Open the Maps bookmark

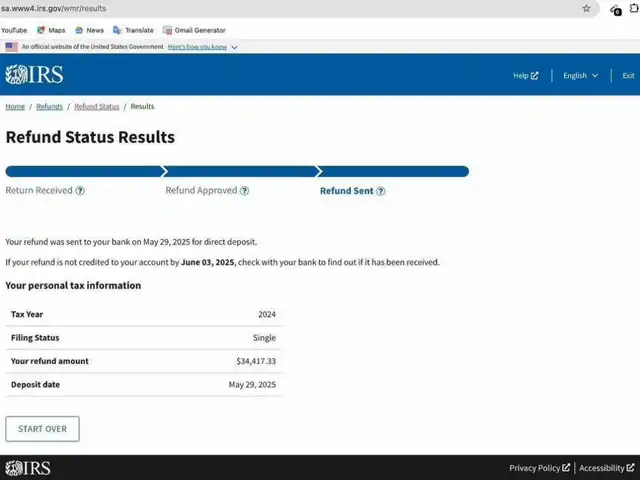[x=52, y=30]
